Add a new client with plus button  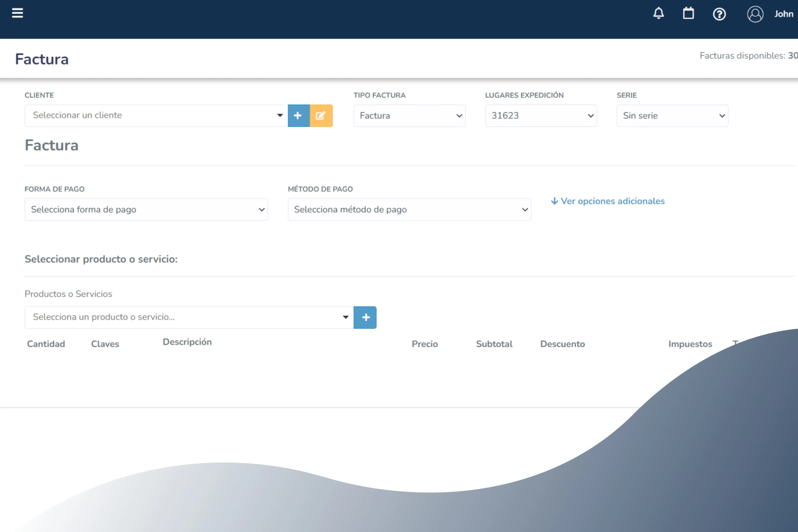[x=298, y=116]
